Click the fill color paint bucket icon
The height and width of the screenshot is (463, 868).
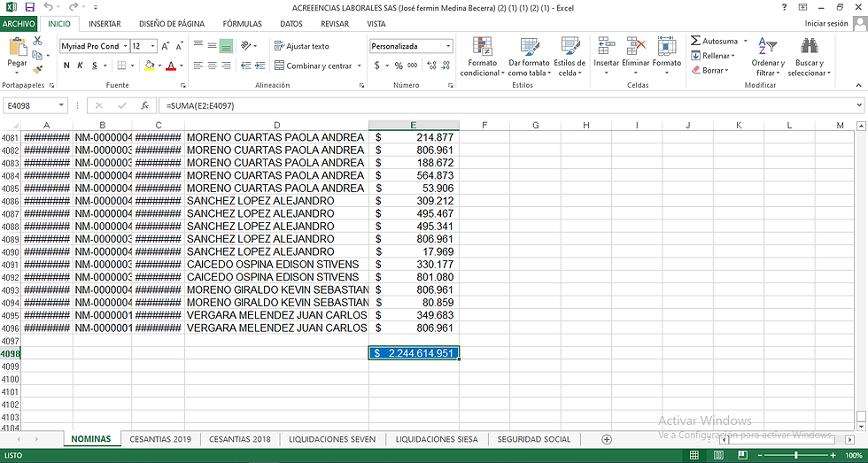click(149, 66)
